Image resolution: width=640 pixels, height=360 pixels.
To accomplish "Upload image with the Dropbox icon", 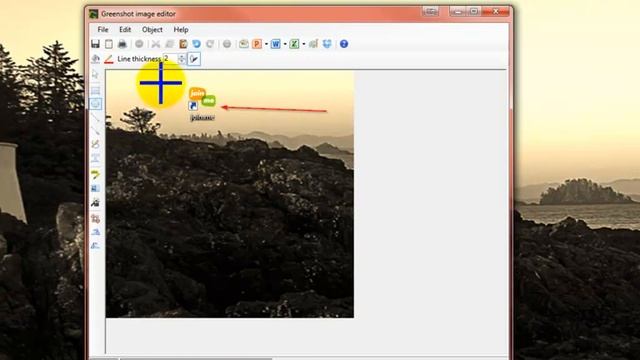I will 327,44.
